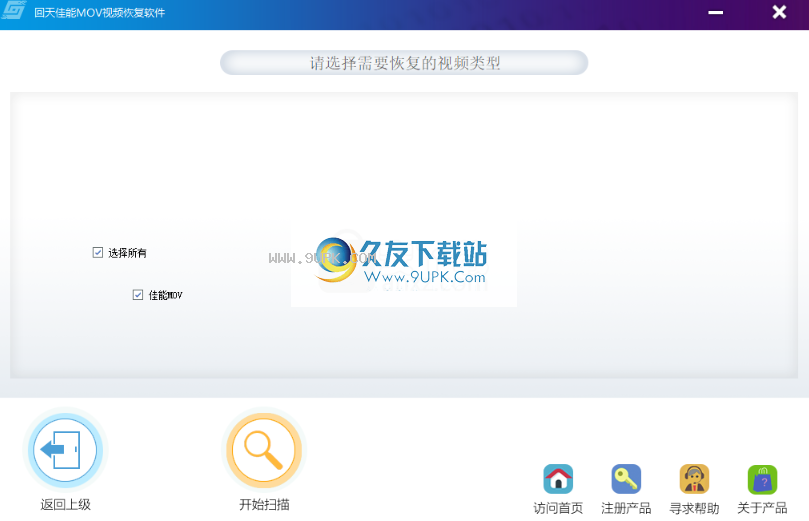Toggle the 选择所有 checkbox
This screenshot has width=809, height=521.
(x=98, y=252)
